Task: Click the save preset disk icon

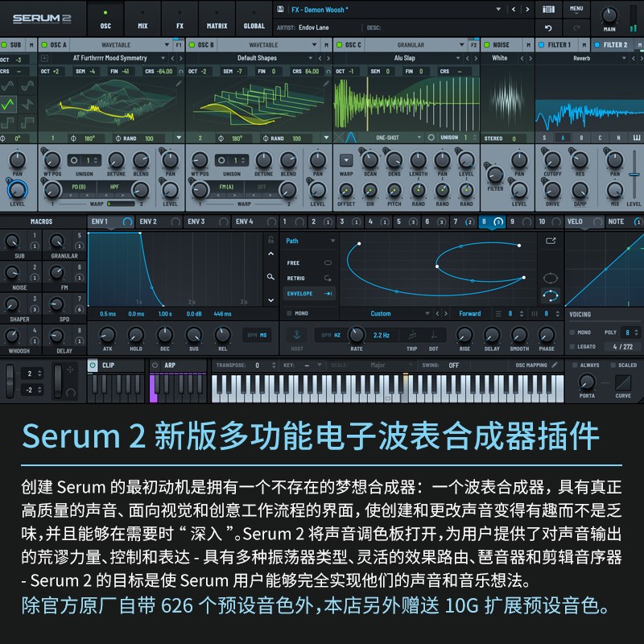Action: pos(280,9)
